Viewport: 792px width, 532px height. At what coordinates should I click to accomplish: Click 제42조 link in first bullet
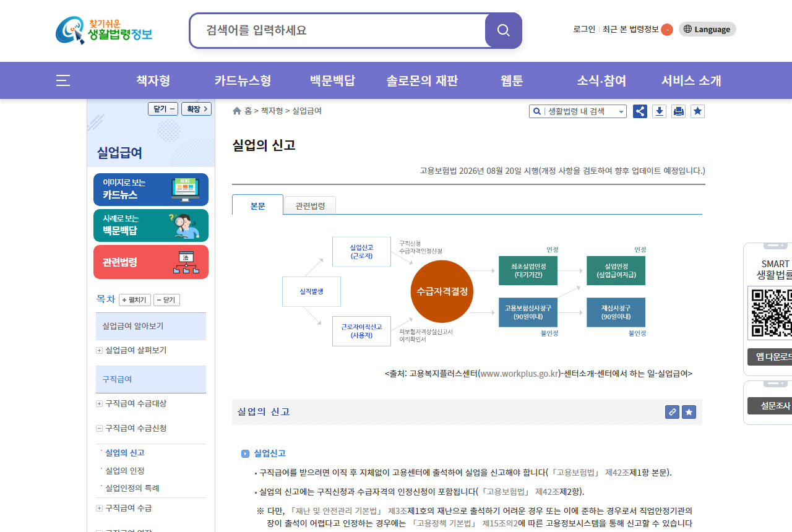pyautogui.click(x=617, y=473)
